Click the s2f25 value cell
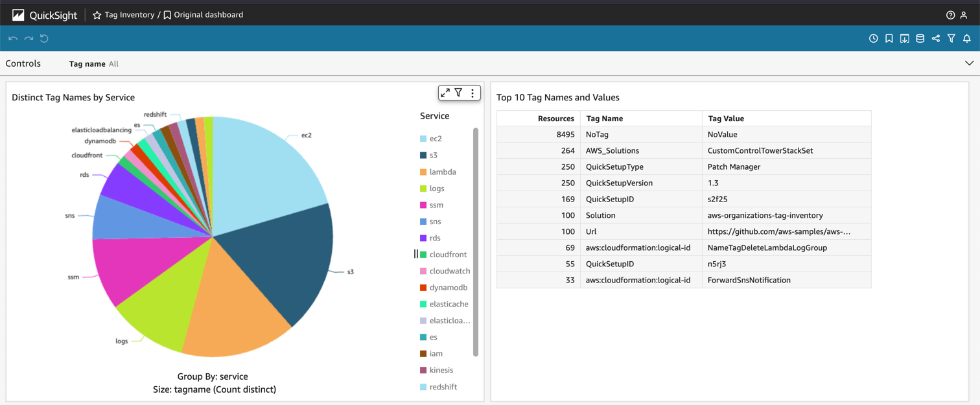The width and height of the screenshot is (980, 405). pyautogui.click(x=786, y=200)
